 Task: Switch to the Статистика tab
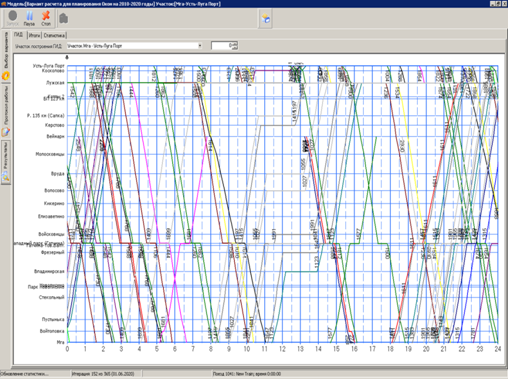click(x=54, y=35)
